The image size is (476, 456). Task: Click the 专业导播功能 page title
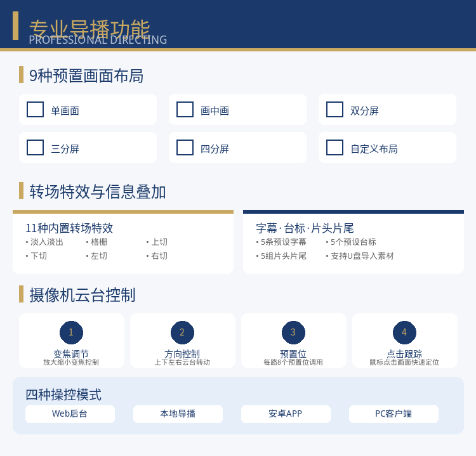click(89, 29)
